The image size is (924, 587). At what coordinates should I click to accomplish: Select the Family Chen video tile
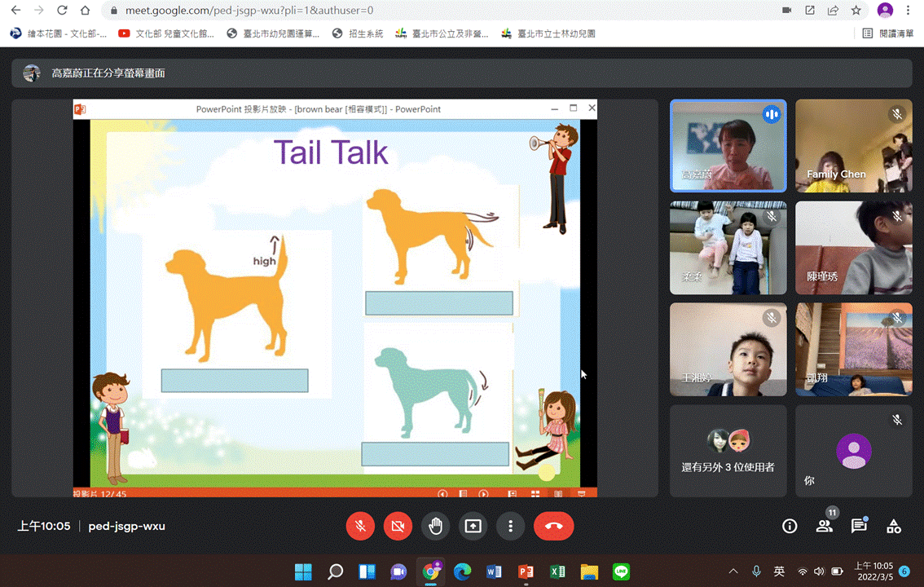tap(853, 146)
